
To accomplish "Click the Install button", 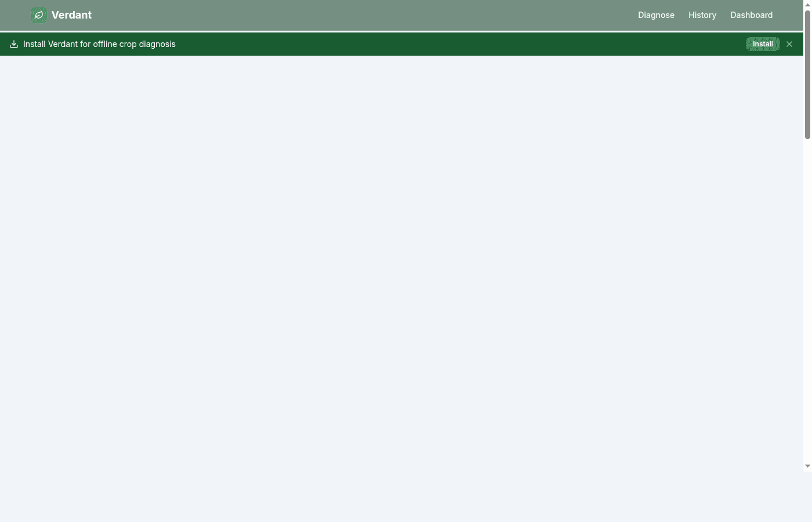I will [763, 44].
